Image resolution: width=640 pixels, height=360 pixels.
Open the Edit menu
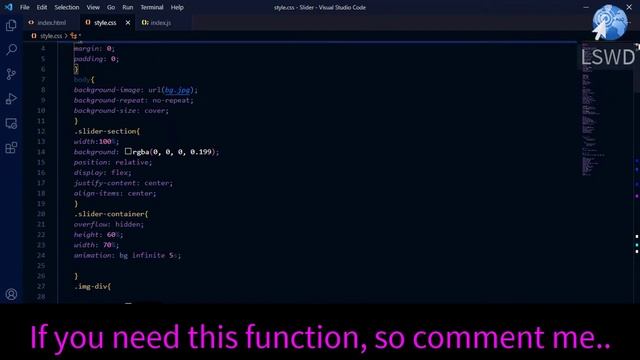click(42, 7)
